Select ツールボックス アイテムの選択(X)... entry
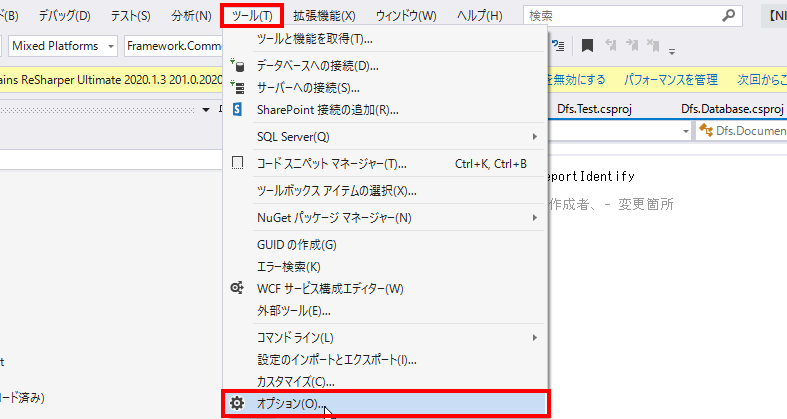This screenshot has height=419, width=787. (385, 191)
